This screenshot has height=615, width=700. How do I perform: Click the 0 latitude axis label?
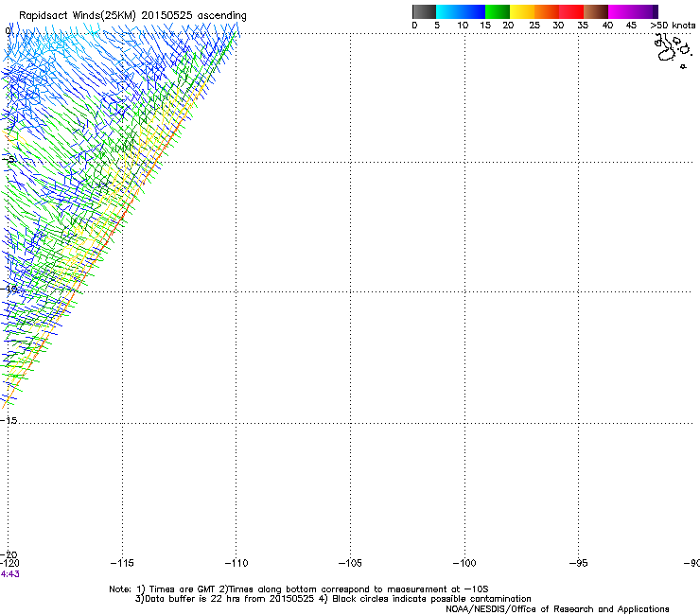tap(8, 31)
